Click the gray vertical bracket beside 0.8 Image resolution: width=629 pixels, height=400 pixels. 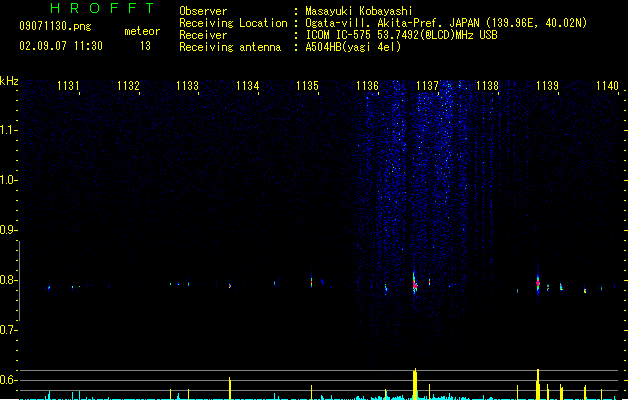pyautogui.click(x=19, y=281)
